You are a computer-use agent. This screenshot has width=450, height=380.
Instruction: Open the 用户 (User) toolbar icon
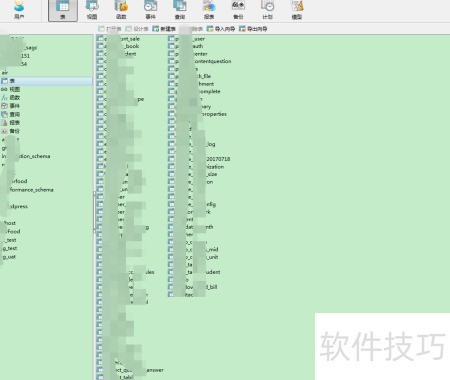pos(19,10)
